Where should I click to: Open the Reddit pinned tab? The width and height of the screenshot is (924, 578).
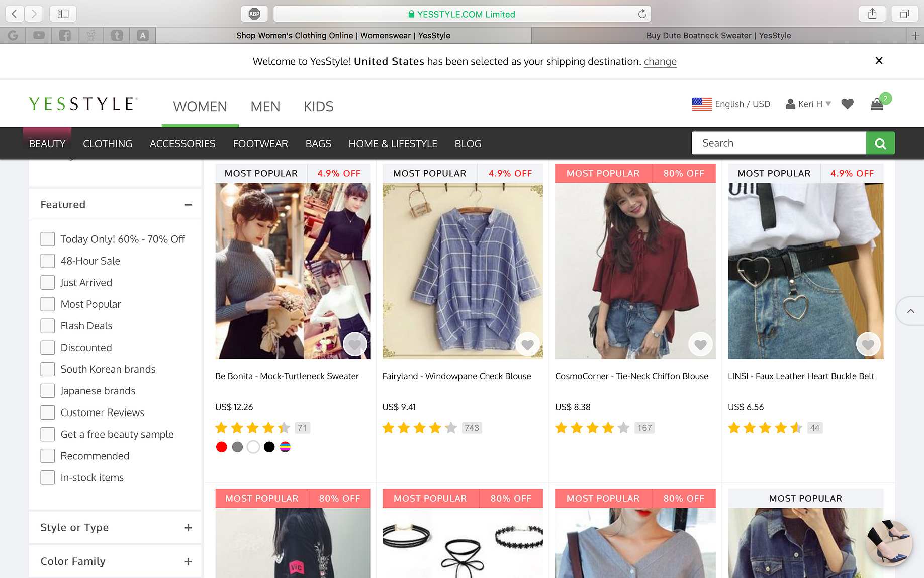pyautogui.click(x=91, y=35)
